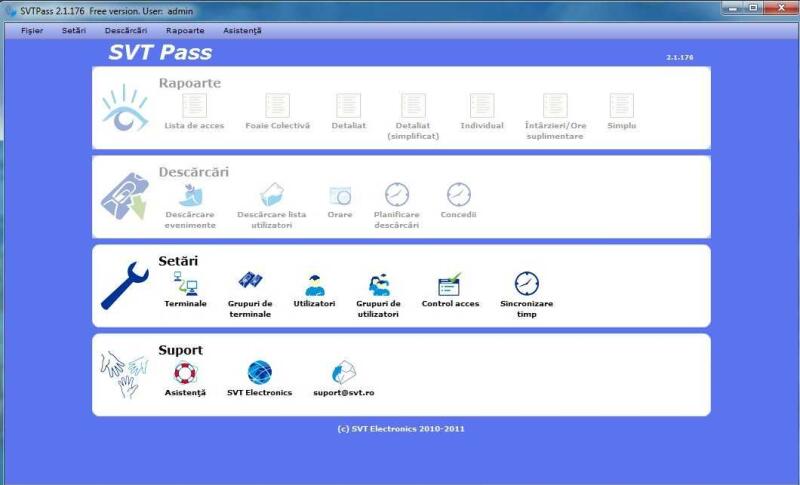Open the Detaliat report icon

pyautogui.click(x=348, y=106)
